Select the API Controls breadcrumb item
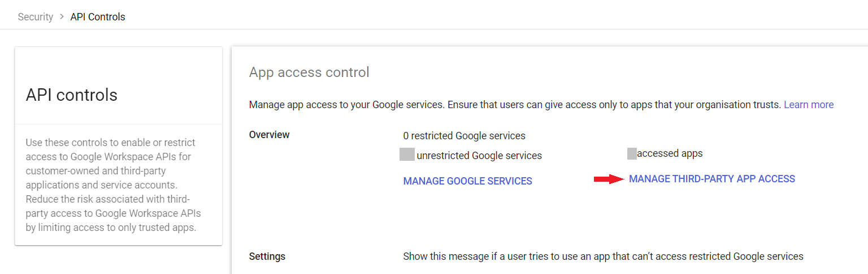Viewport: 868px width, 274px height. (98, 17)
